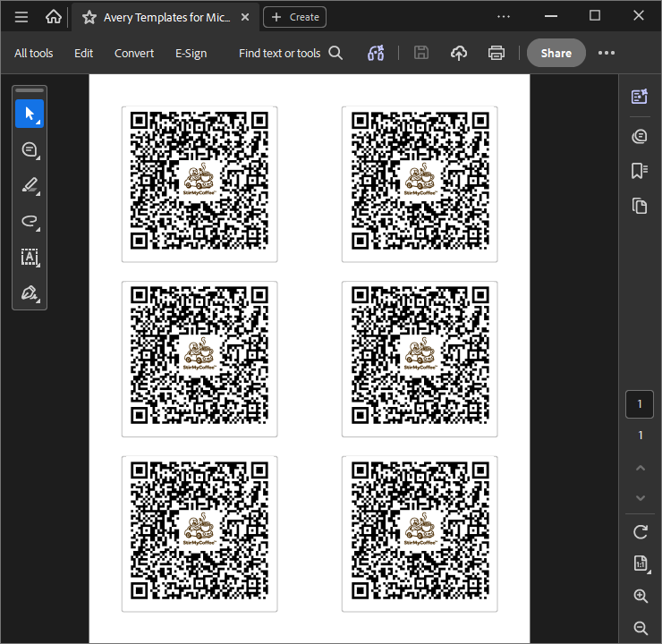Minimize the Acrobat window

(x=550, y=16)
